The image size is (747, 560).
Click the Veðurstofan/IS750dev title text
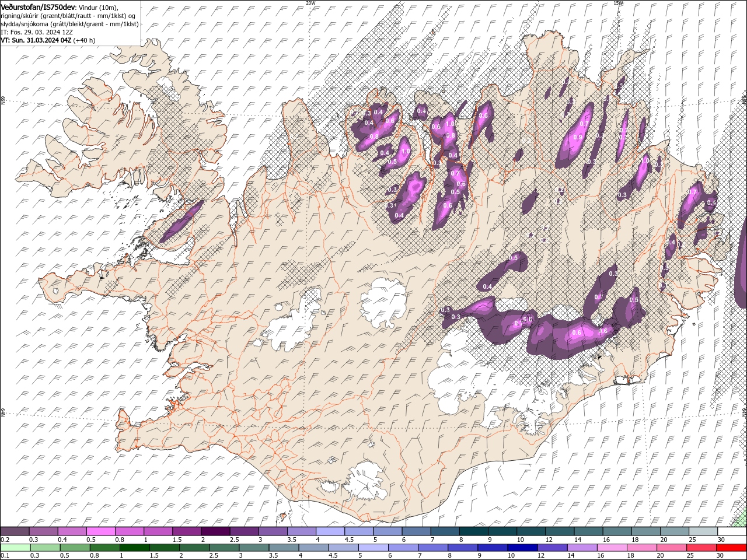click(x=38, y=6)
